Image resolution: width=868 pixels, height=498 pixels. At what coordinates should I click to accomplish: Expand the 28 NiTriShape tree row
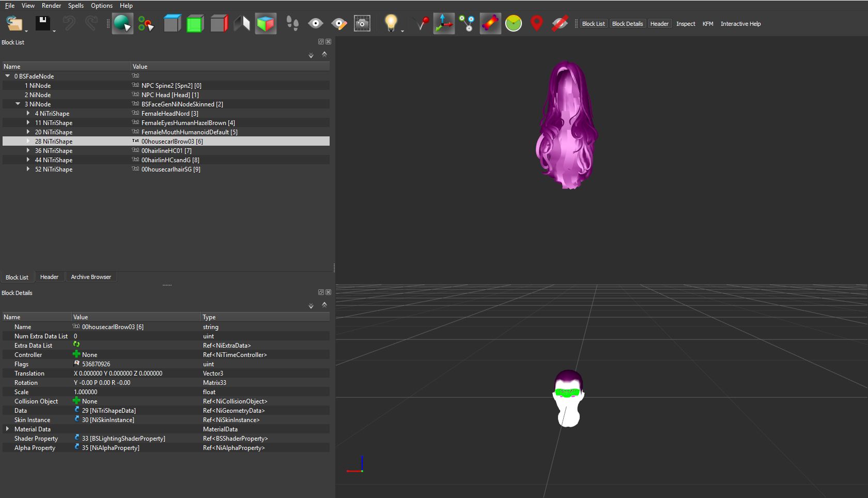click(28, 141)
